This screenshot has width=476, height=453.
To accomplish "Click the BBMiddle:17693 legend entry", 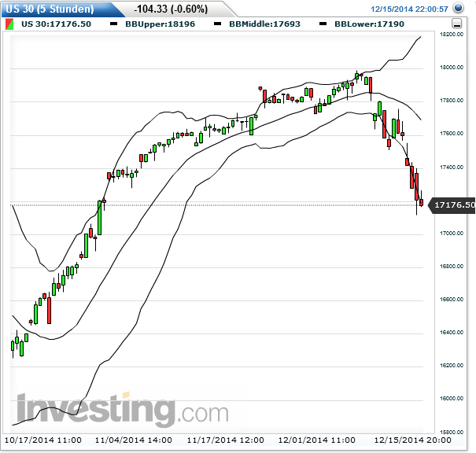I will click(x=264, y=24).
